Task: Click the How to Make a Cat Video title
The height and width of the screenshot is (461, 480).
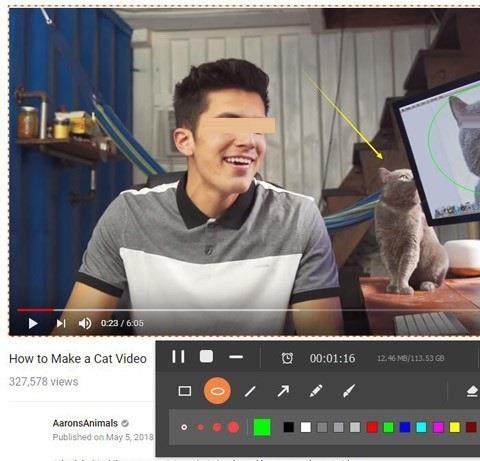Action: [78, 359]
